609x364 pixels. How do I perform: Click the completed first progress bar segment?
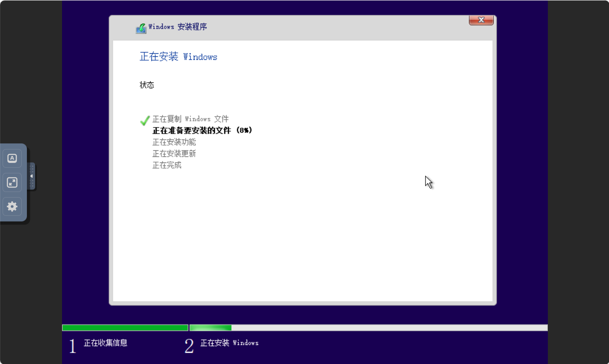pyautogui.click(x=125, y=328)
